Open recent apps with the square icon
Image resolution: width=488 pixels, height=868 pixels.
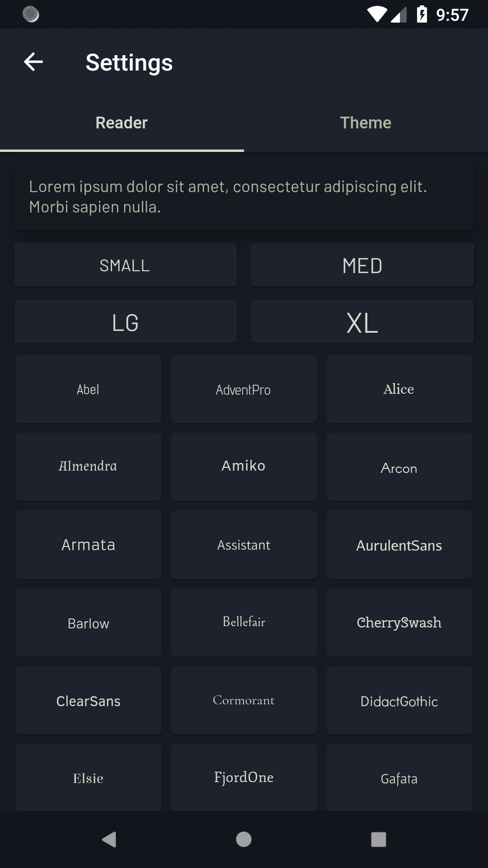coord(377,840)
